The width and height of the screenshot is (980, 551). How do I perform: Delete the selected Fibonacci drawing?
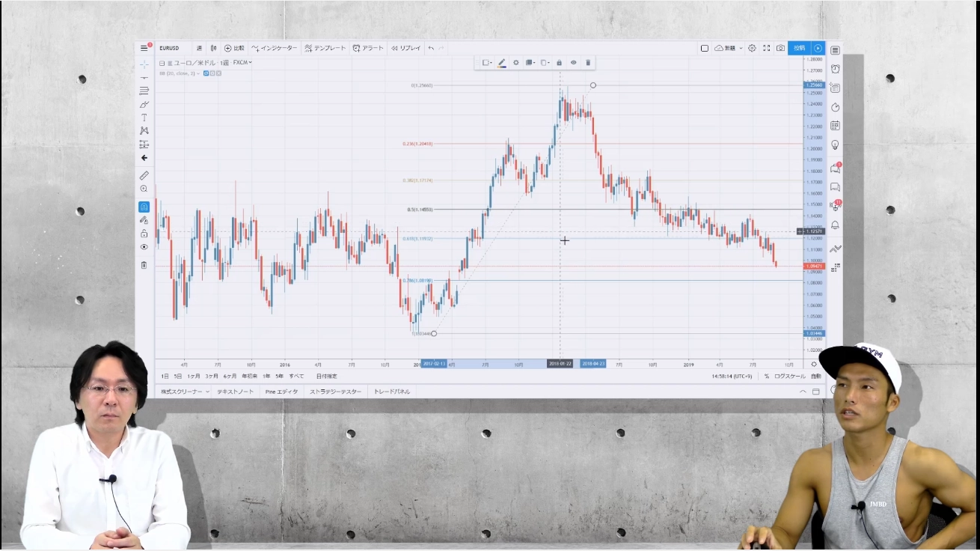588,63
